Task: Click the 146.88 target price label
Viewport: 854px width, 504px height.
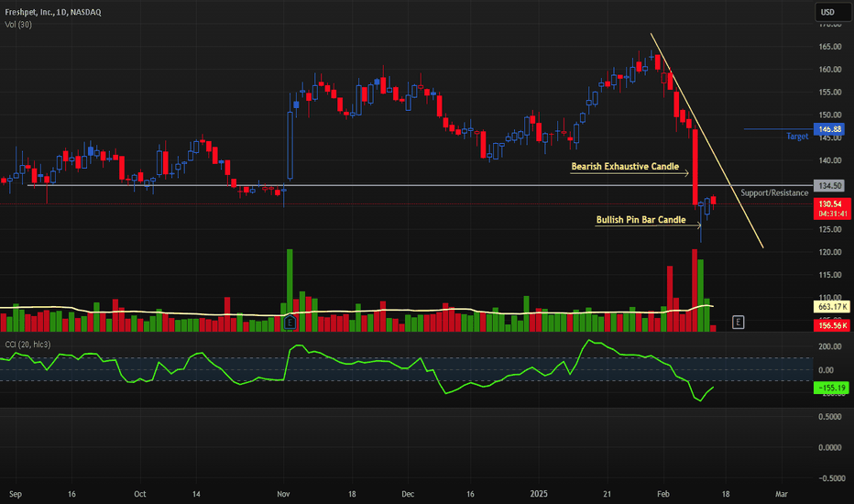Action: click(x=829, y=129)
